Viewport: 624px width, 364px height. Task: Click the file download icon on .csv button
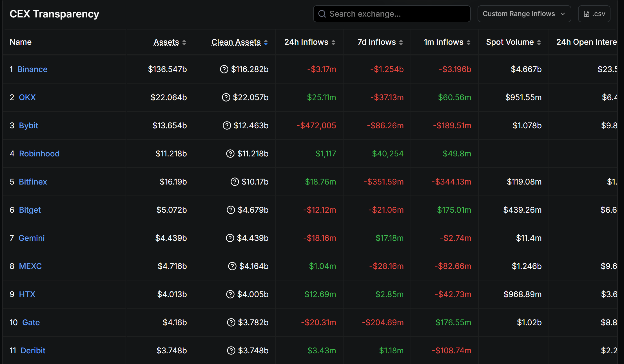[587, 14]
